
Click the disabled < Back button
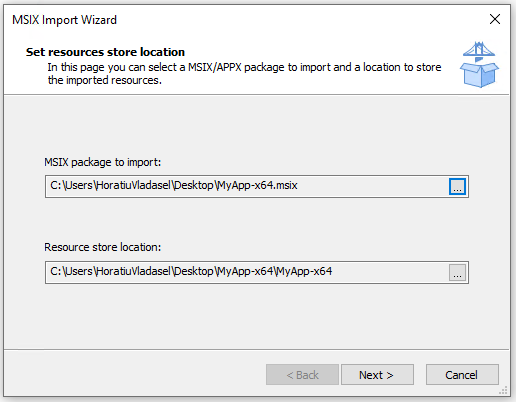(x=302, y=375)
